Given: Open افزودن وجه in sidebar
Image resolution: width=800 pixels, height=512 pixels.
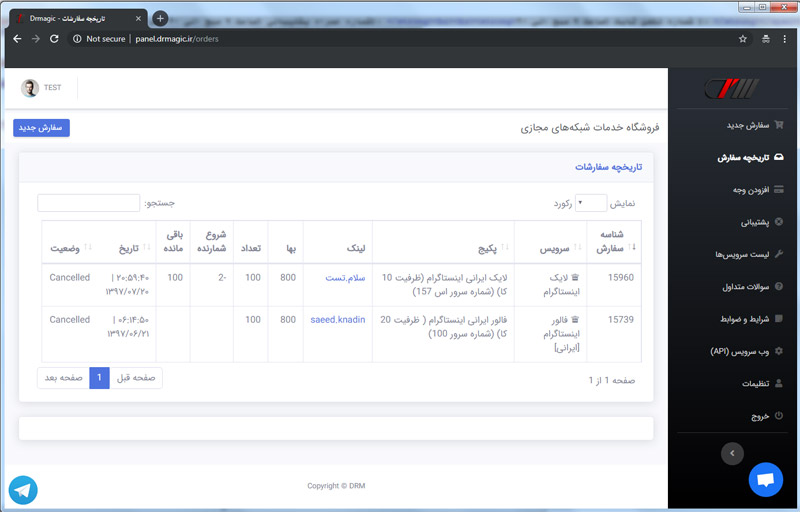Looking at the screenshot, I should coord(758,190).
